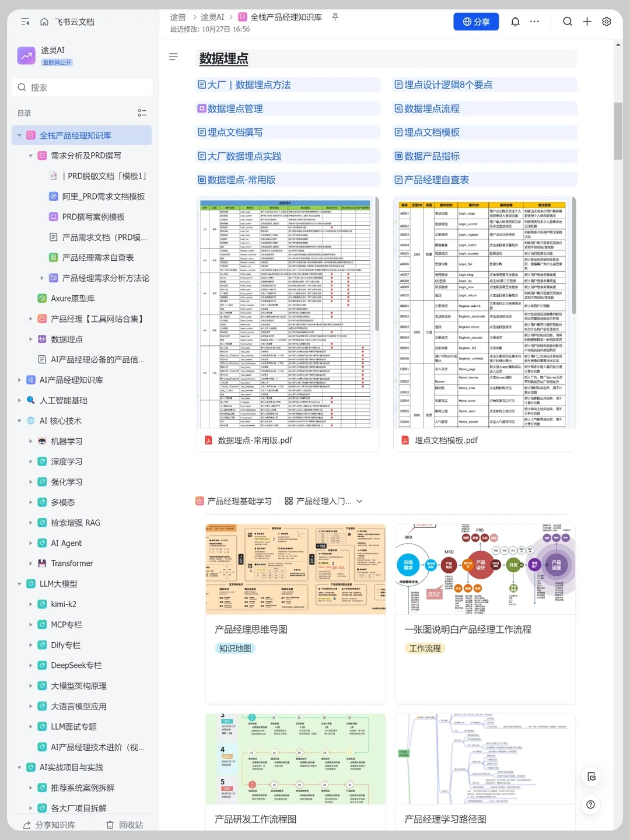Click the blue 分享 button

pyautogui.click(x=476, y=22)
